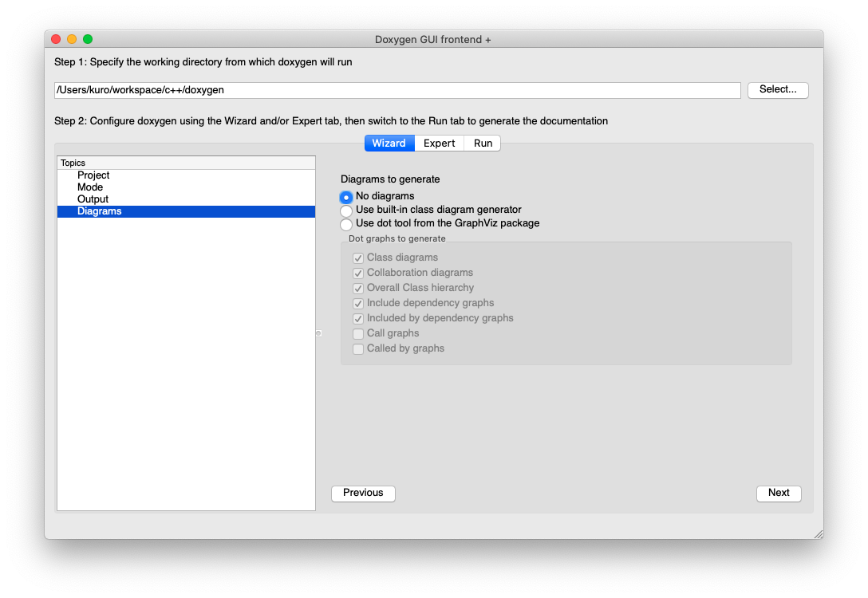The width and height of the screenshot is (868, 598).
Task: Click the working directory path field
Action: pyautogui.click(x=397, y=90)
